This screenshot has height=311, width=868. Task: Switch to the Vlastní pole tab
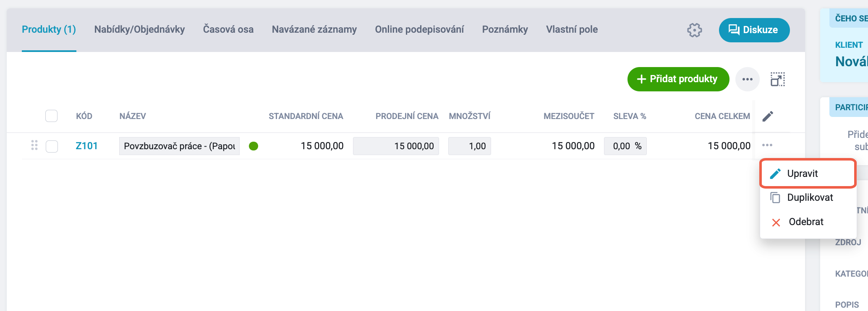(572, 29)
